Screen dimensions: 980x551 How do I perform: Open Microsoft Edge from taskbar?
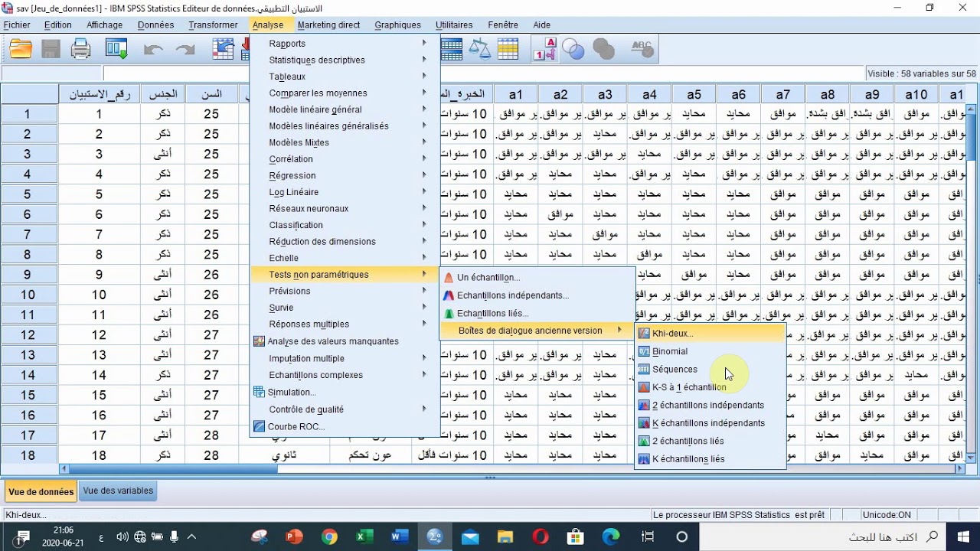[x=610, y=537]
